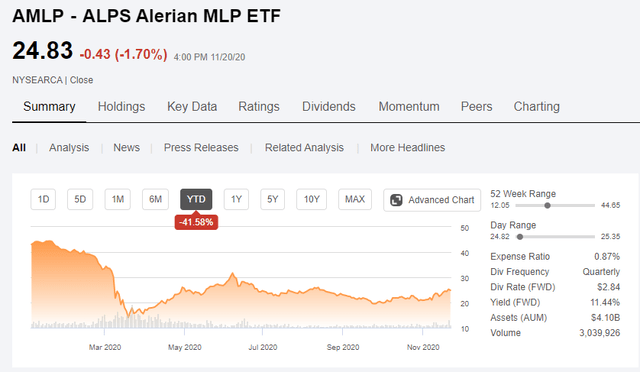640x372 pixels.
Task: Show the 5Y price chart
Action: pos(273,199)
